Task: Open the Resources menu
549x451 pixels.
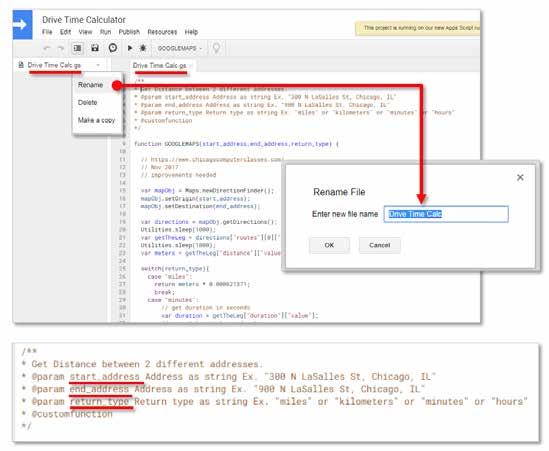Action: click(x=162, y=32)
